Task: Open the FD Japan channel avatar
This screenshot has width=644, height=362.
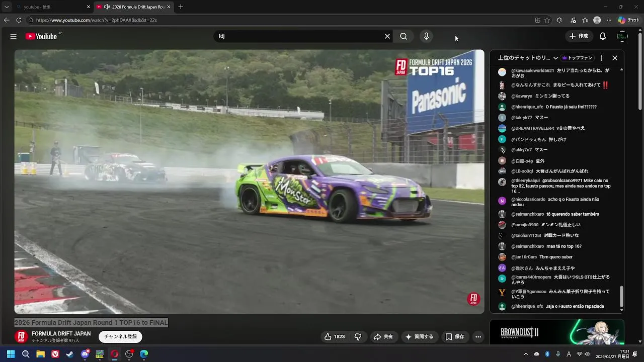Action: pos(21,337)
